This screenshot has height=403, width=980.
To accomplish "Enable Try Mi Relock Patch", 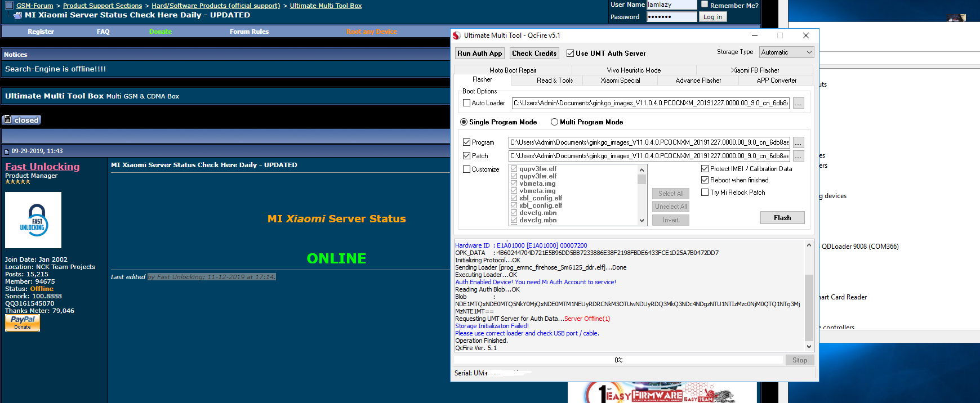I will pyautogui.click(x=705, y=192).
